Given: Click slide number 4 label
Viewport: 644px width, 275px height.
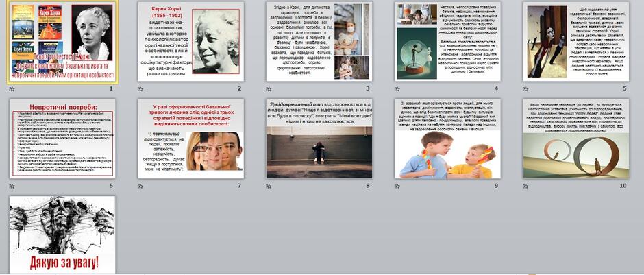Looking at the screenshot, I should click(x=496, y=88).
